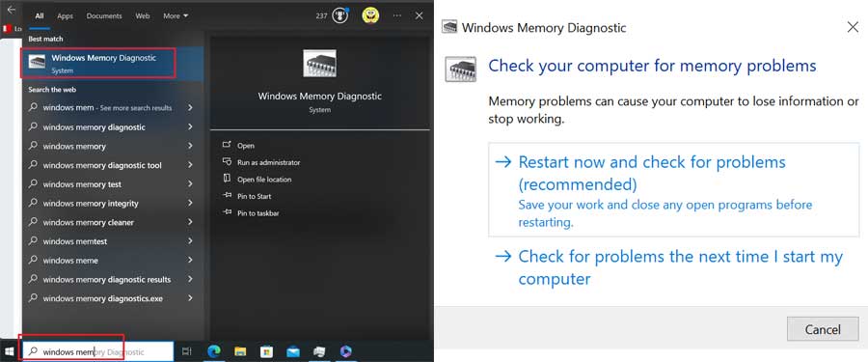Click memory chip icon beside dialog heading
The width and height of the screenshot is (868, 362).
(x=461, y=70)
